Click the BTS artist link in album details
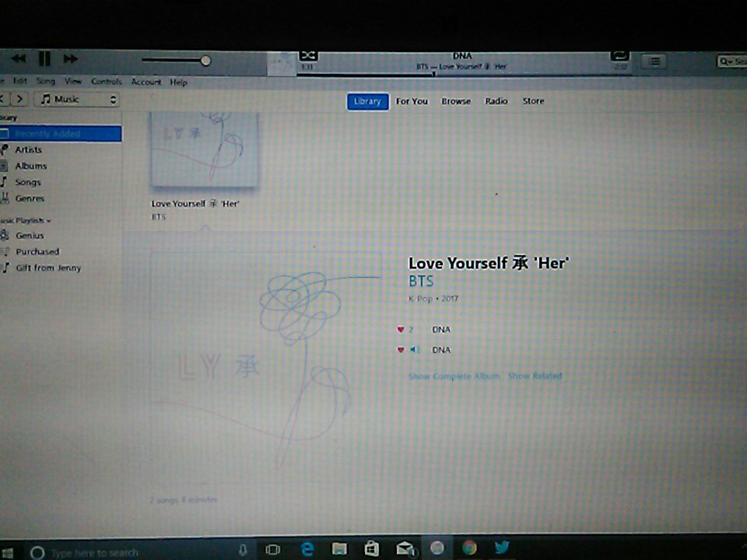Viewport: 747px width, 560px height. [421, 282]
